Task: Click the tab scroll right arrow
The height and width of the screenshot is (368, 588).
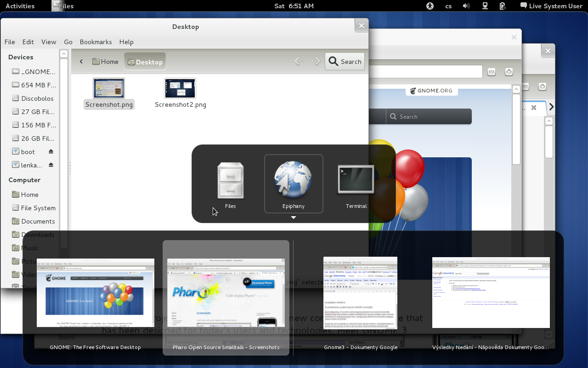Action: (551, 107)
